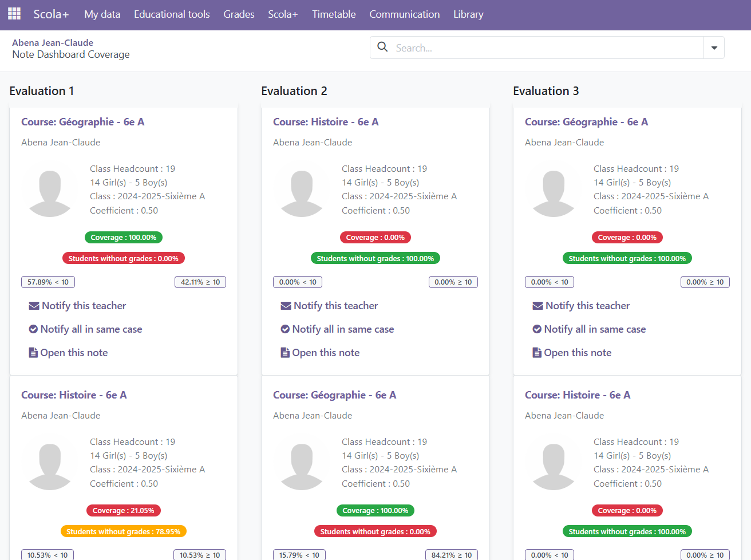Click orange Students without grades : 78.95% badge
Screen dimensions: 751x560
(x=124, y=532)
